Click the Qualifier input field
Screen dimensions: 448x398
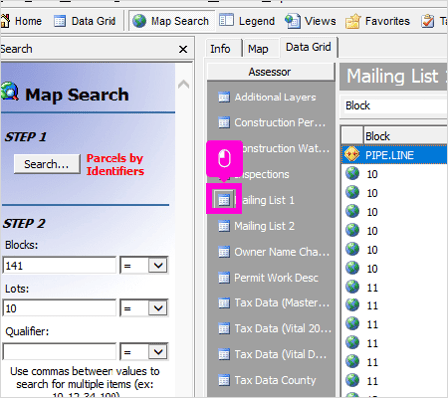59,352
